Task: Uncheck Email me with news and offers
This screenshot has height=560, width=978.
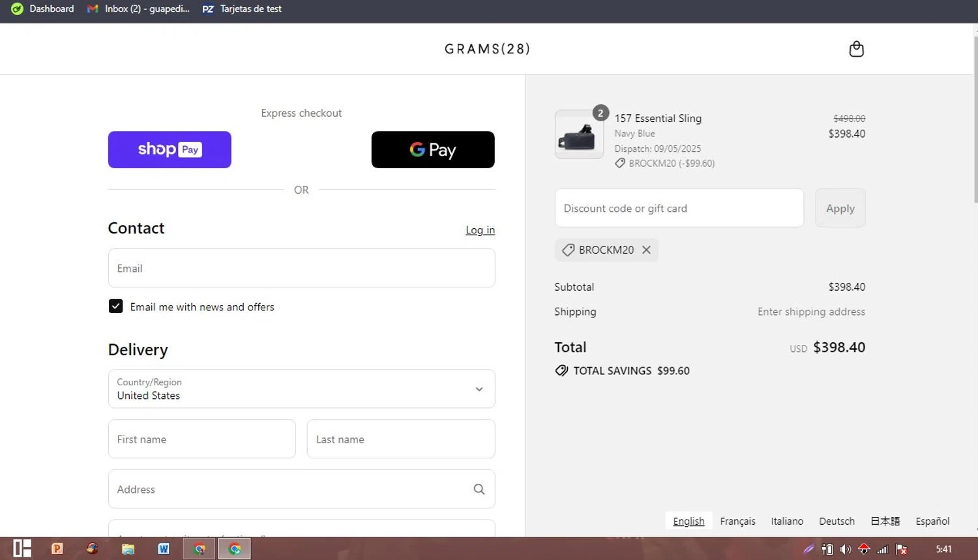Action: [115, 306]
